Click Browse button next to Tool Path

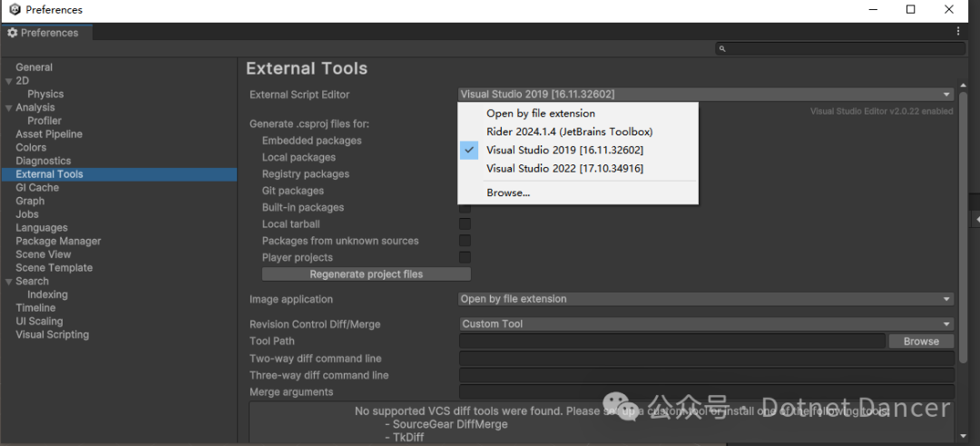point(921,341)
